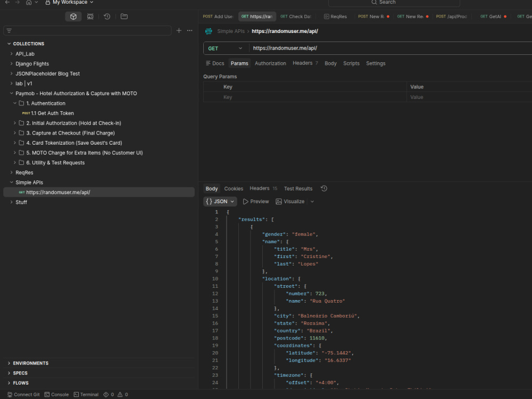Image resolution: width=532 pixels, height=399 pixels.
Task: Expand the ENVIRONMENTS section
Action: click(9, 363)
